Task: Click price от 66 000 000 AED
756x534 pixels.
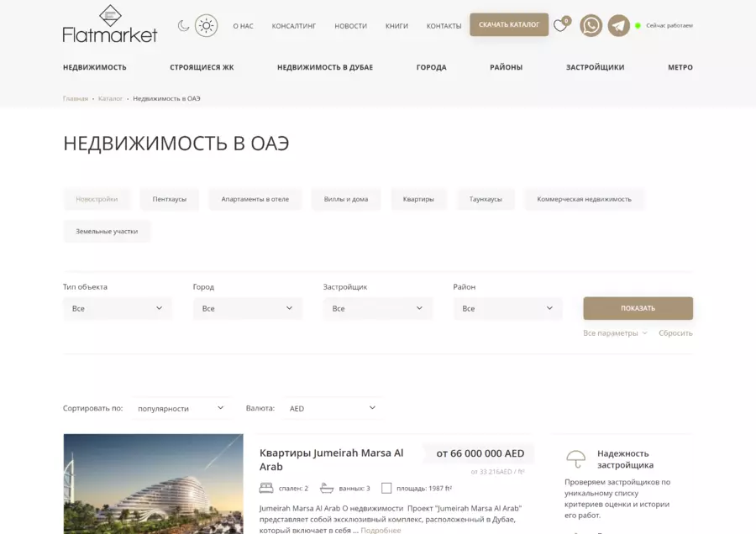Action: 480,453
